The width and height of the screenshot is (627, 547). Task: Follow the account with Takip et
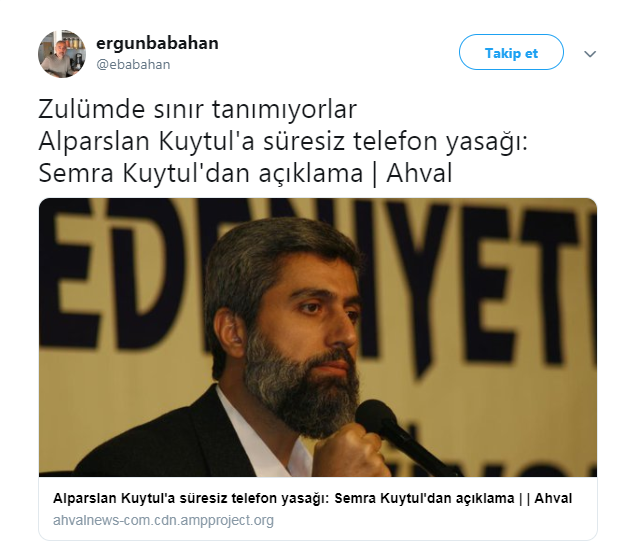point(511,52)
